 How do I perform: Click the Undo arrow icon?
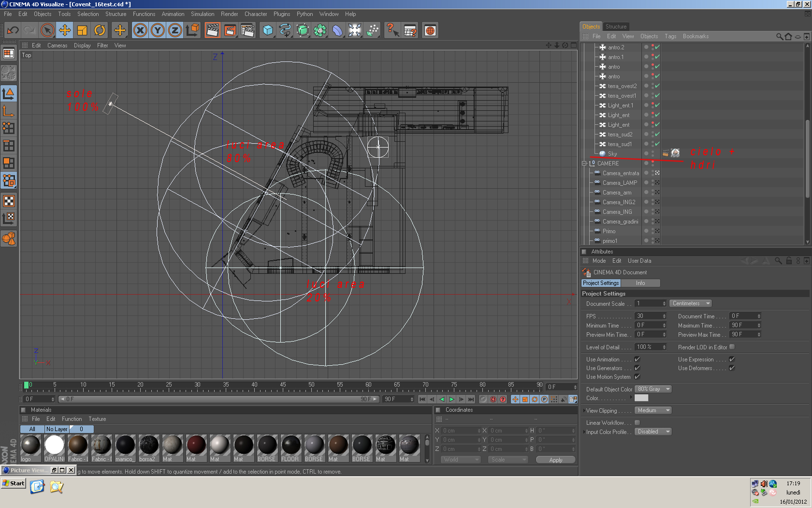point(13,30)
